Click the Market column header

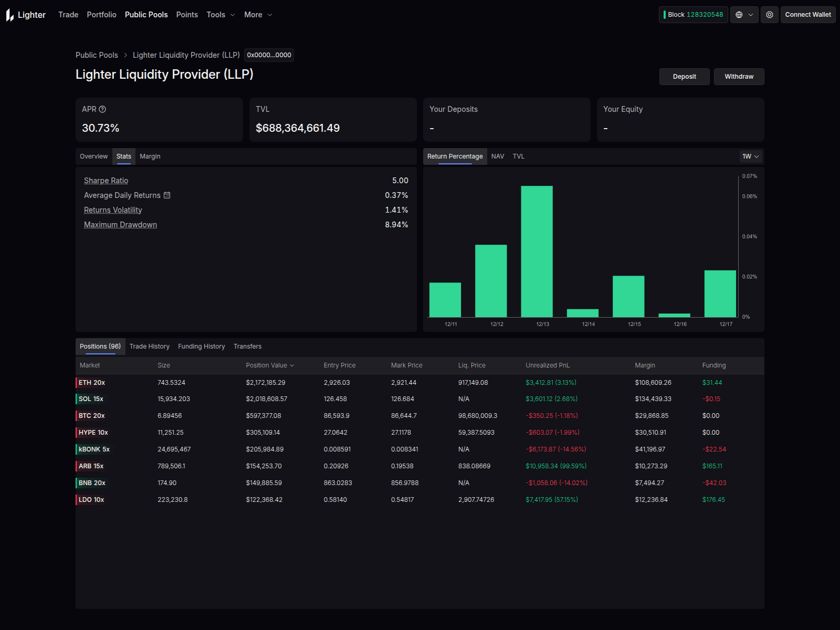tap(90, 365)
